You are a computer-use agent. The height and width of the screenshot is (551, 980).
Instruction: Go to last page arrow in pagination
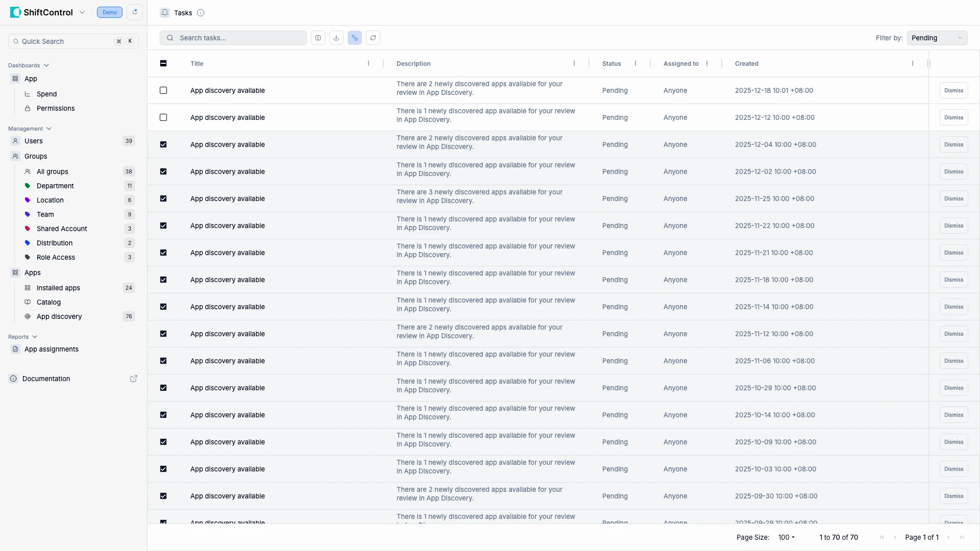click(962, 537)
